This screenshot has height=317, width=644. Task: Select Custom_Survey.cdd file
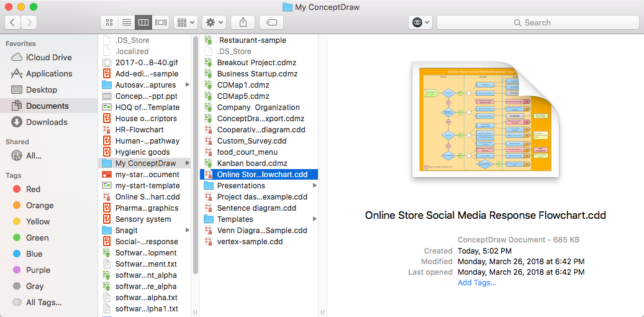click(x=259, y=141)
